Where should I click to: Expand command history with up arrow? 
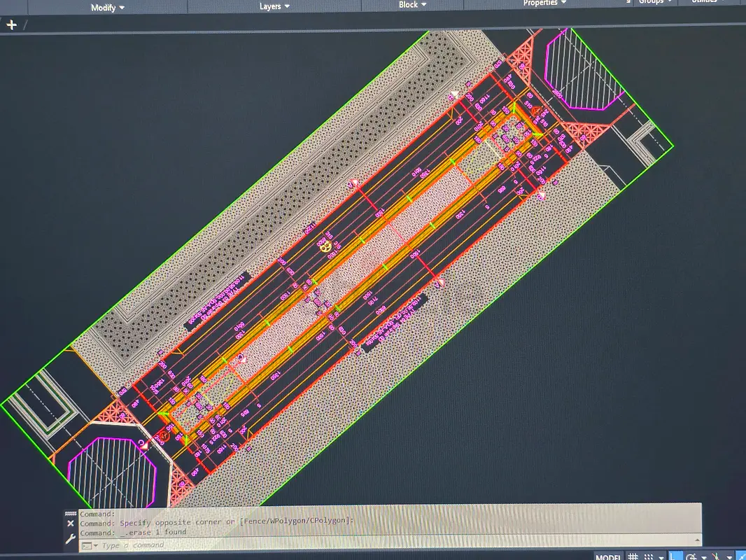pos(698,540)
